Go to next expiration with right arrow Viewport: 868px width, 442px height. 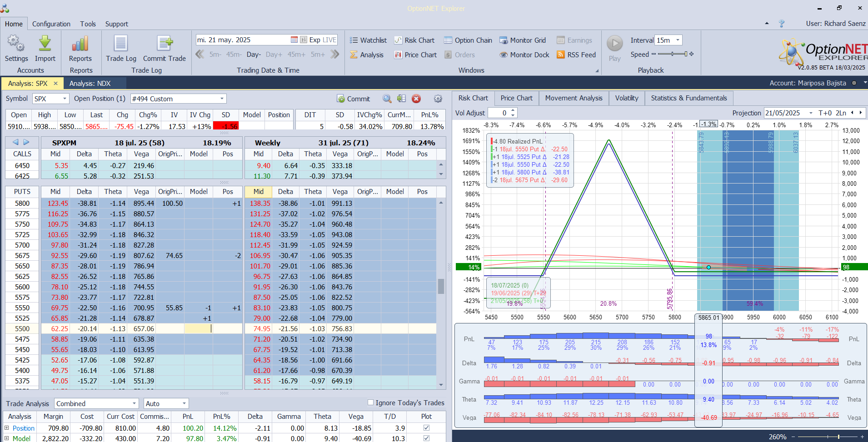pos(26,142)
